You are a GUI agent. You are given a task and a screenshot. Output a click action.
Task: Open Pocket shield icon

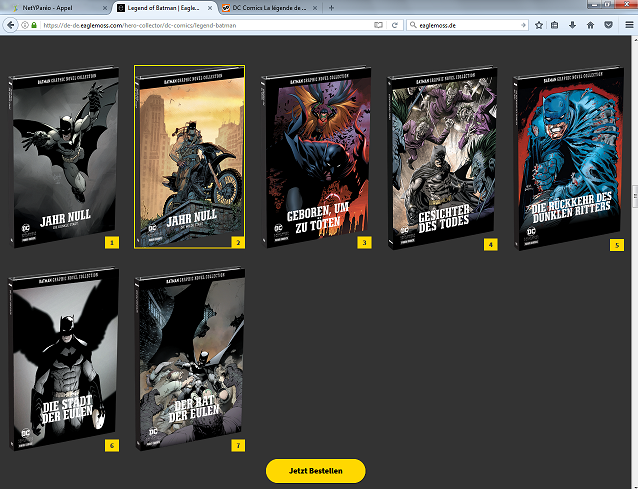(x=608, y=25)
